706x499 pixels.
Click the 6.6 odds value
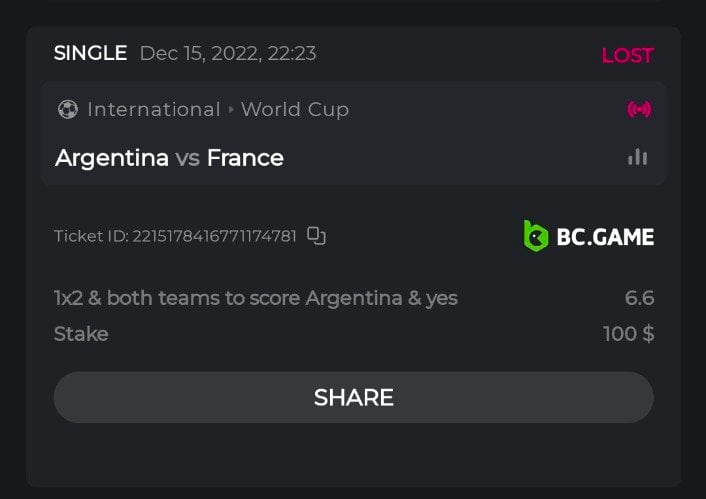pos(639,298)
